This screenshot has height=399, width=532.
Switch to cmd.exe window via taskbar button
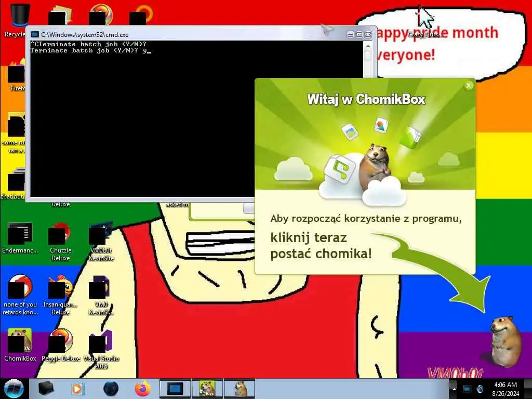175,389
